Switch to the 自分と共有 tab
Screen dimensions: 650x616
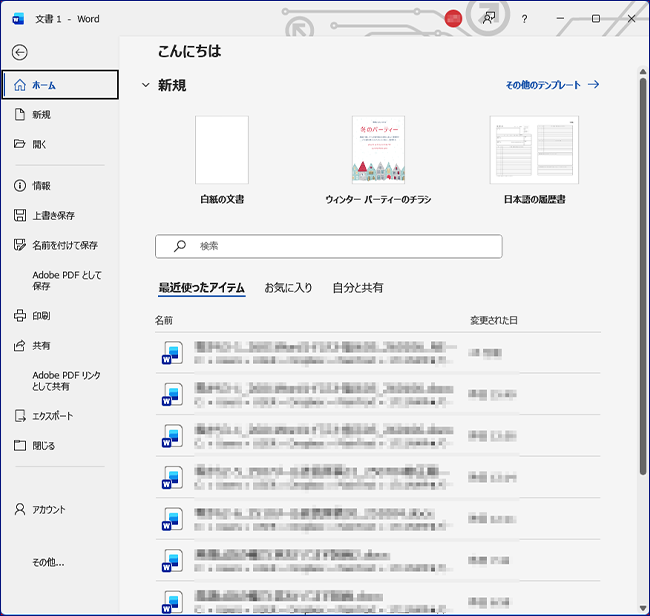click(x=357, y=288)
